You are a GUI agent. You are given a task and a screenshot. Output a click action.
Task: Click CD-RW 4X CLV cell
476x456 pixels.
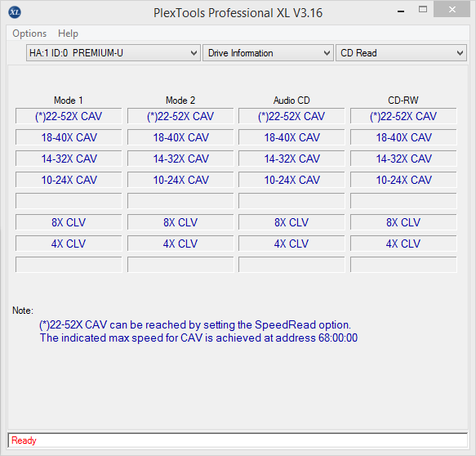(403, 244)
